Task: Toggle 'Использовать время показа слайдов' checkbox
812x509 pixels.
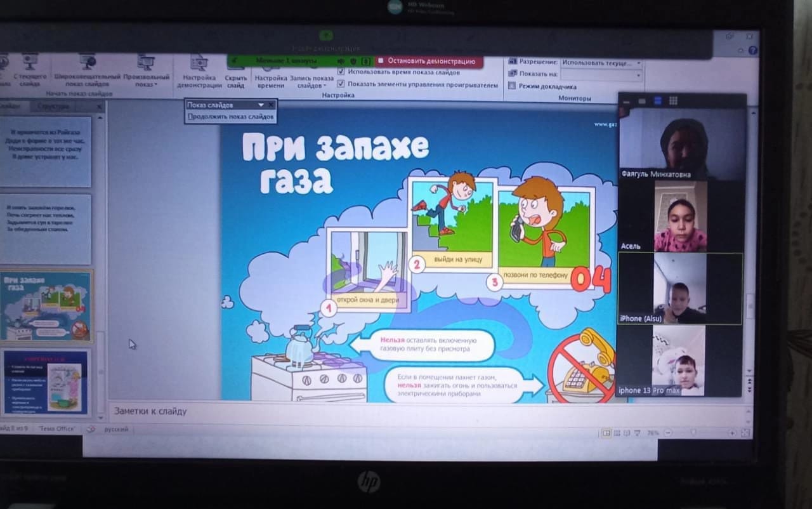Action: pyautogui.click(x=341, y=72)
